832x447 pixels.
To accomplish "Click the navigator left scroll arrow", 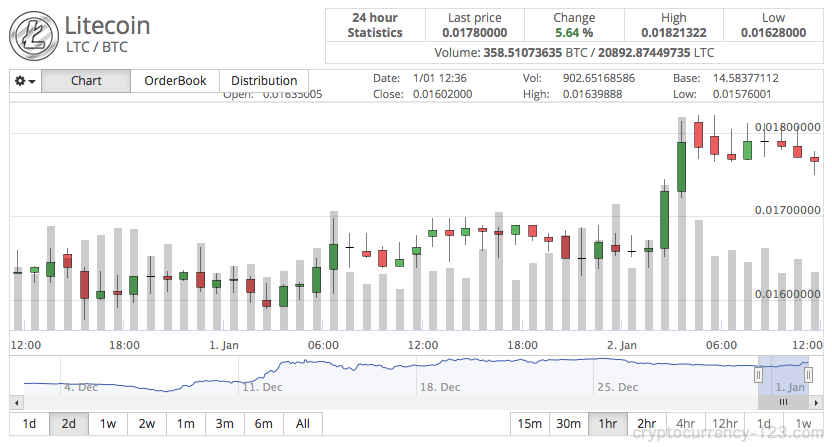I will pos(16,402).
